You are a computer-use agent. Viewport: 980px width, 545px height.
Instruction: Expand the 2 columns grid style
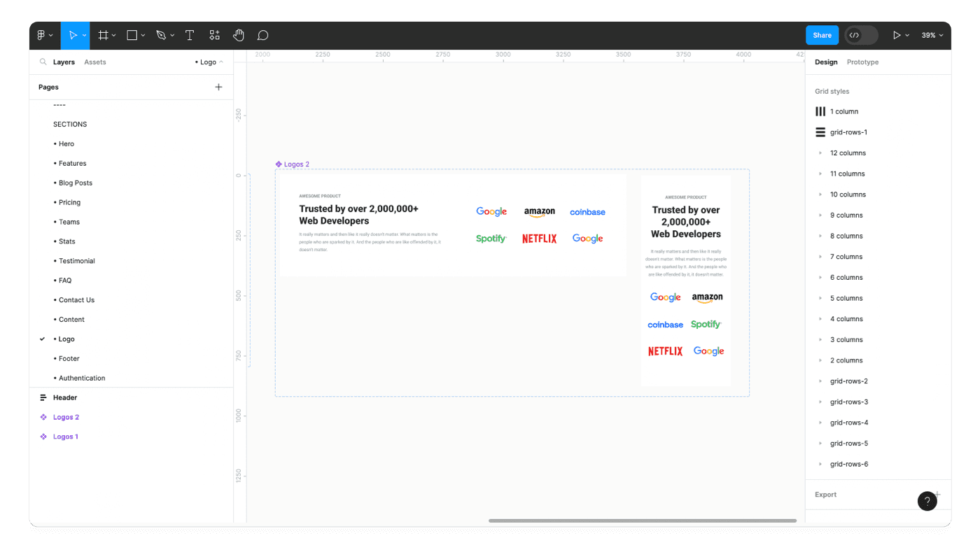click(820, 361)
